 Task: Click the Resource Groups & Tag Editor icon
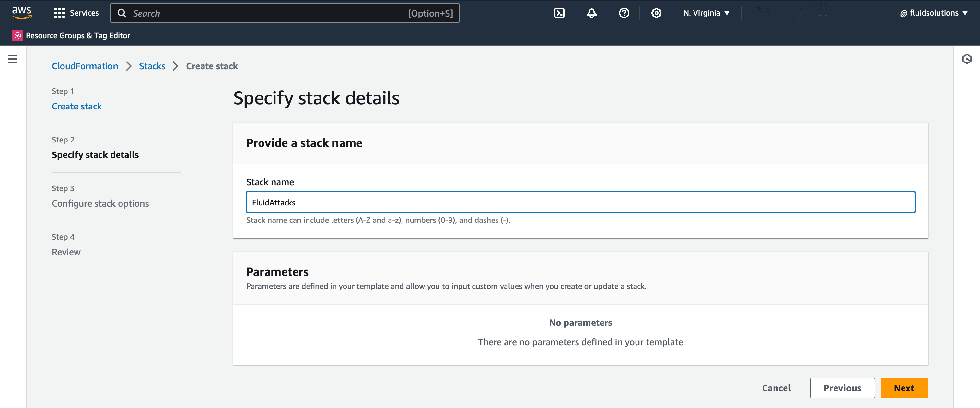(x=17, y=35)
